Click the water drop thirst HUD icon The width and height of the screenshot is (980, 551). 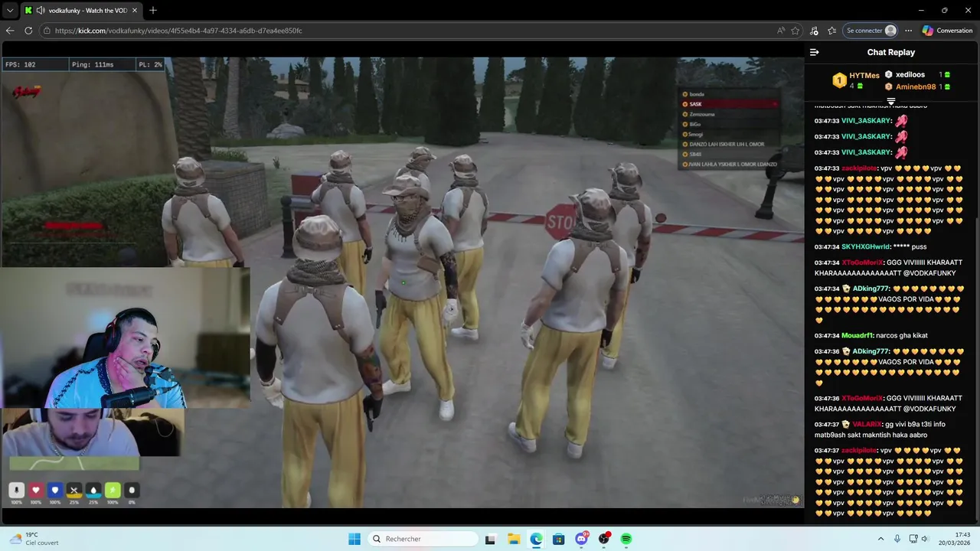tap(93, 490)
